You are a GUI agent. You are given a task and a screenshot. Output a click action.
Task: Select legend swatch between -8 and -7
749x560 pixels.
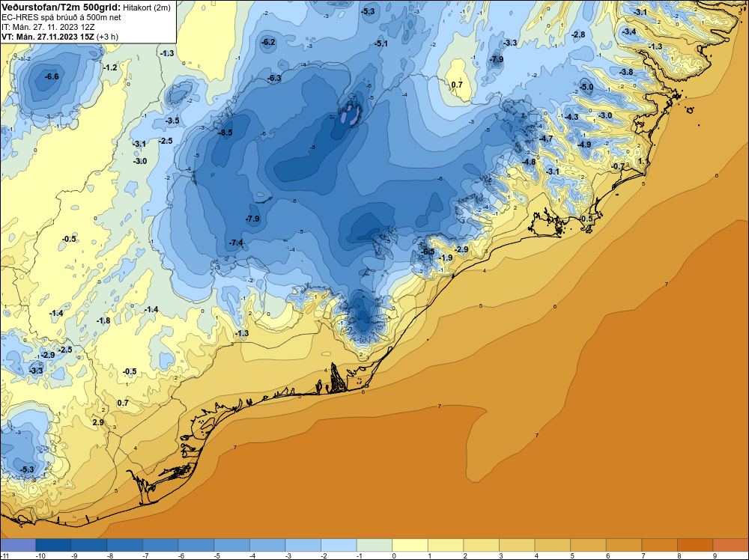124,545
